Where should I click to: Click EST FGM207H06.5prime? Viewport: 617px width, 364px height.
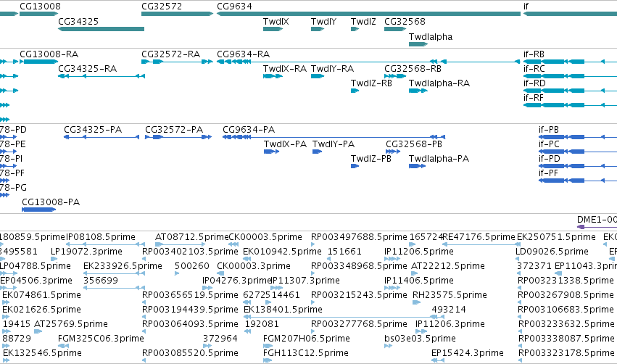click(268, 347)
